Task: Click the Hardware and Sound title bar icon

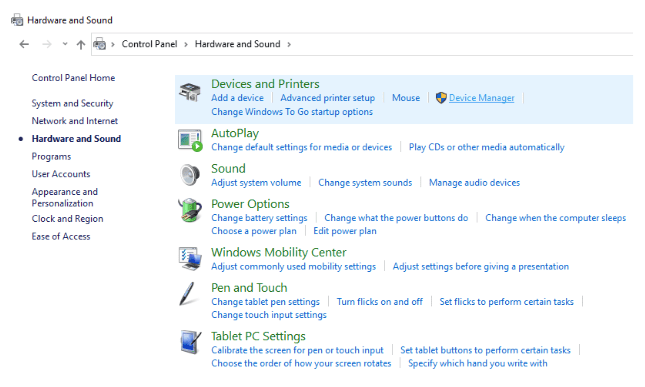Action: [17, 20]
